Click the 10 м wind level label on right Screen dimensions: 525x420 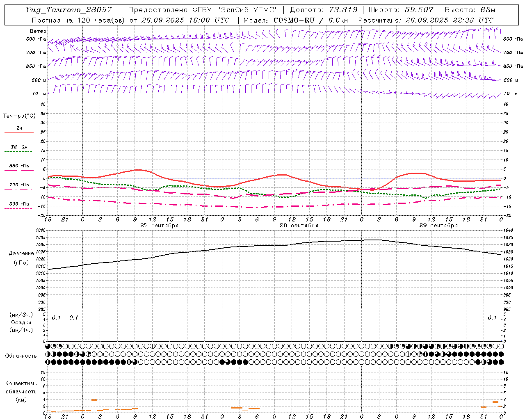pyautogui.click(x=510, y=94)
